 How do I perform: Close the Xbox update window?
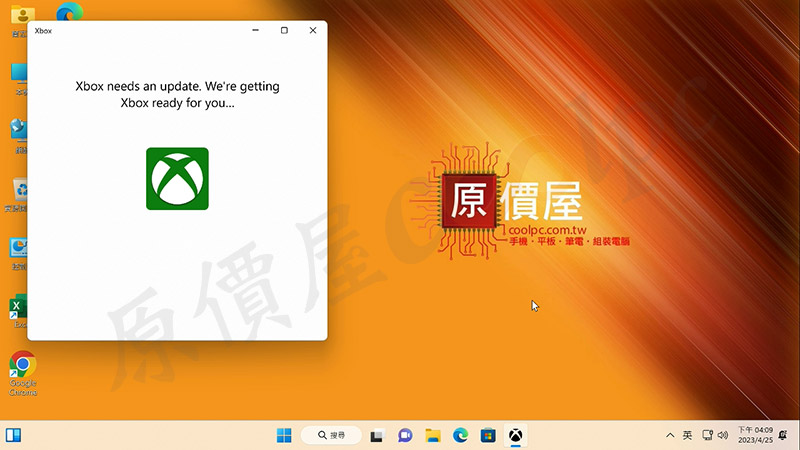(313, 31)
